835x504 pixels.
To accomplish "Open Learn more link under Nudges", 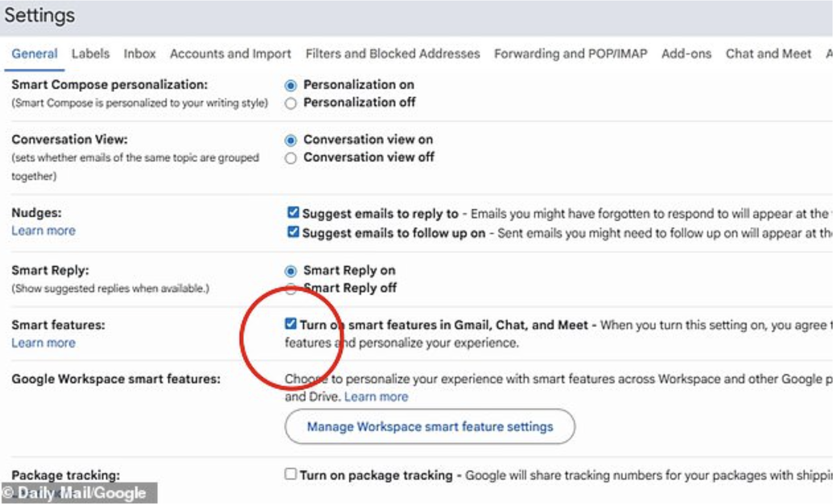I will point(43,231).
